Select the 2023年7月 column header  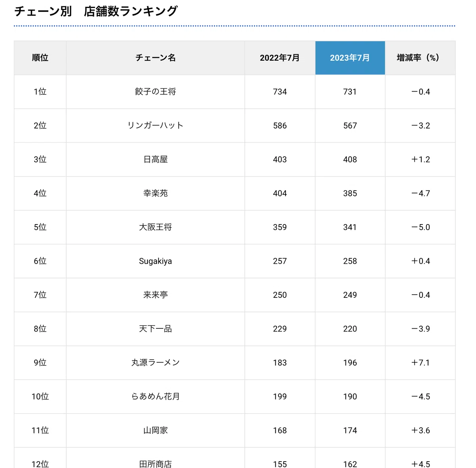(x=350, y=58)
